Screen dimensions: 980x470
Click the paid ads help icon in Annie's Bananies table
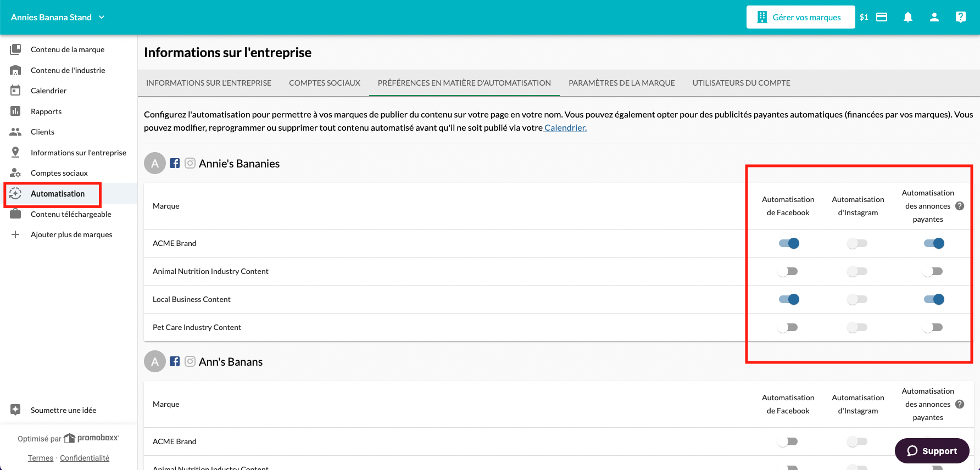pos(960,206)
